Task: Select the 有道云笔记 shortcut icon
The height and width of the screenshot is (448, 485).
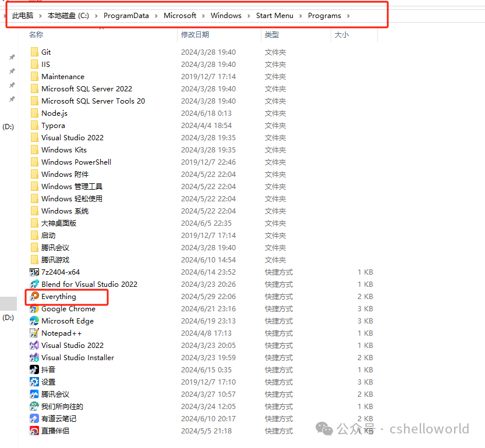Action: [34, 419]
